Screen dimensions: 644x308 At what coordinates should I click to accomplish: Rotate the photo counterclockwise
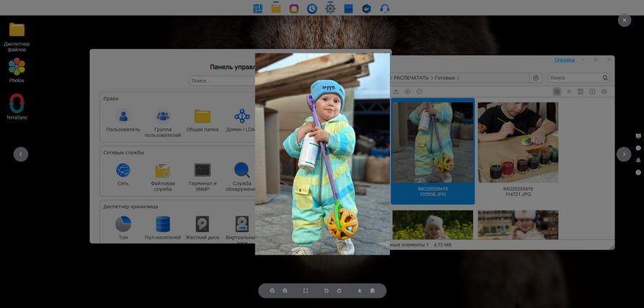click(x=327, y=291)
